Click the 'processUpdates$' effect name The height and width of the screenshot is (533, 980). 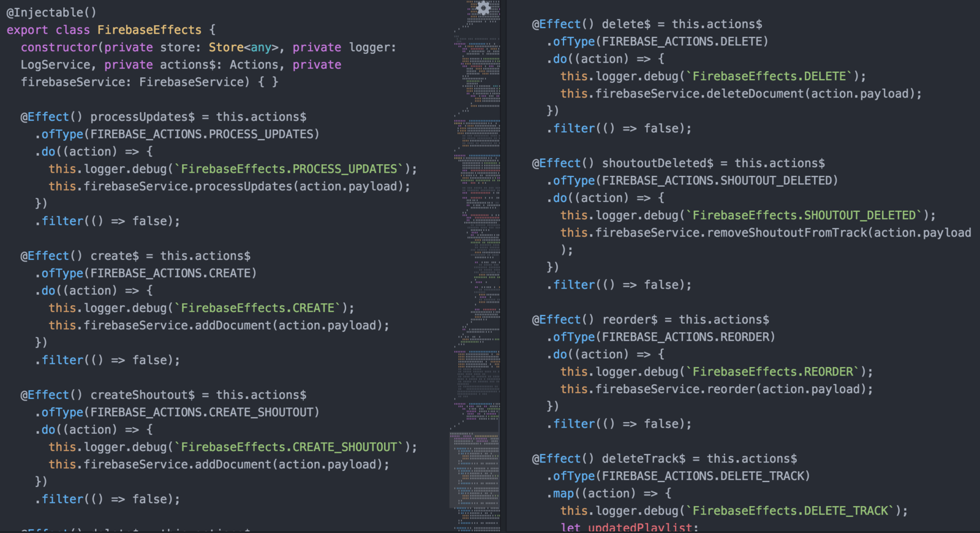(142, 117)
